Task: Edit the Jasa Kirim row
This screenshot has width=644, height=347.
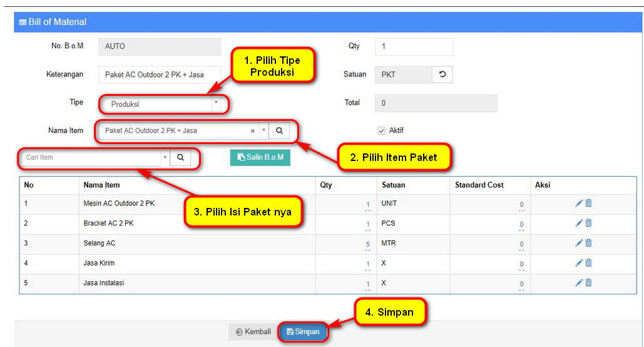Action: pos(579,263)
